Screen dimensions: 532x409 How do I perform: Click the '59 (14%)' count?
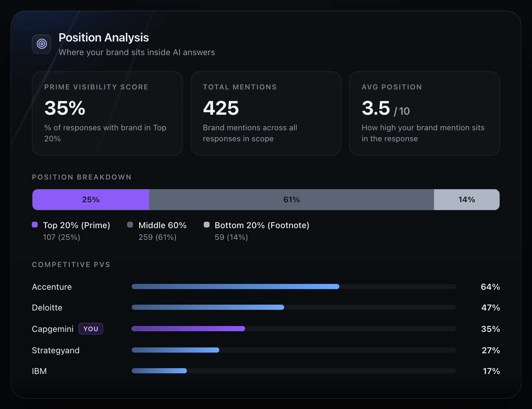coord(231,237)
